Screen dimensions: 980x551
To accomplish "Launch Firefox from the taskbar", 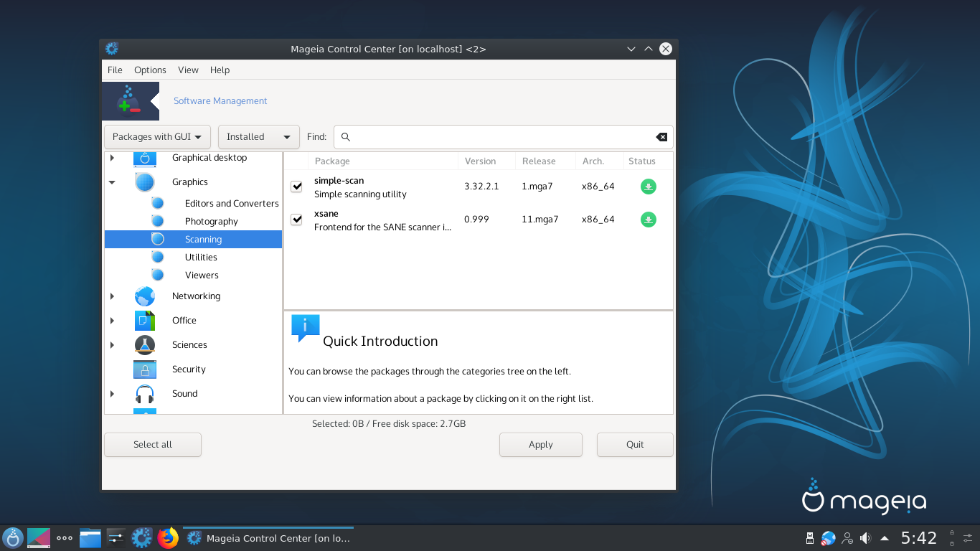I will 168,538.
